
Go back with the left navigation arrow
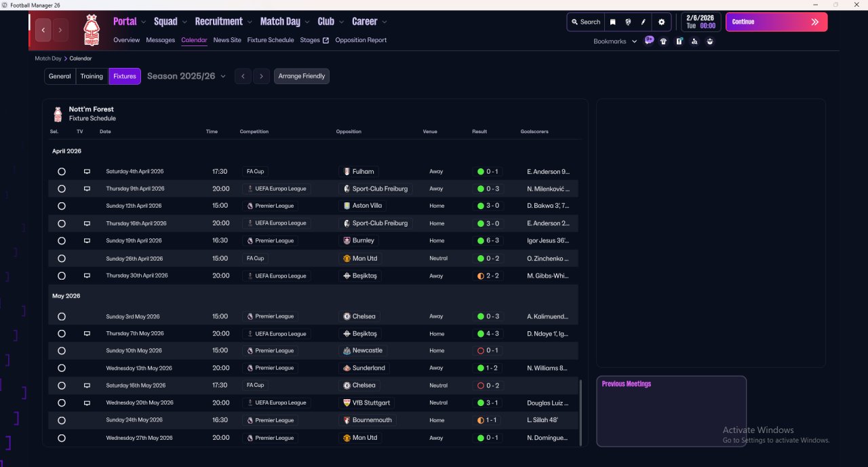(x=43, y=30)
